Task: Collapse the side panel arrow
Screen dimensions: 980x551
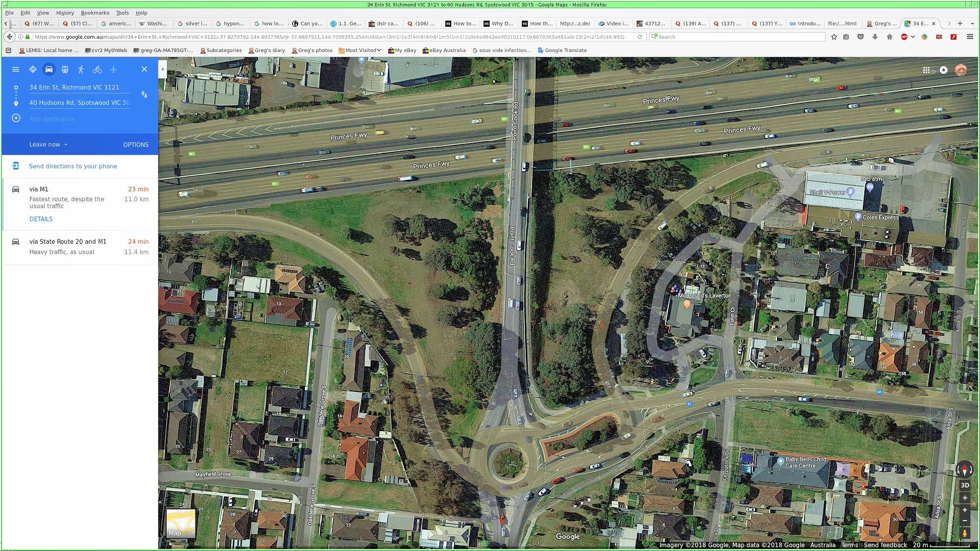Action: coord(163,69)
